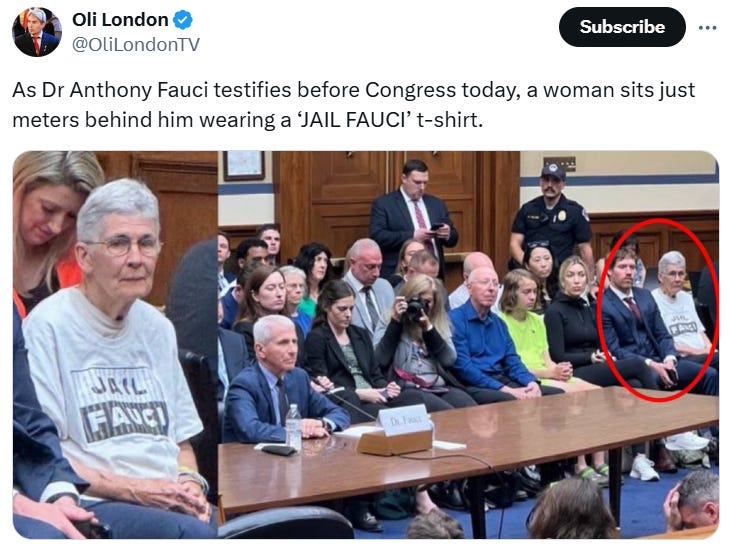Viewport: 734px width, 553px height.
Task: Open the right hearing room photo
Action: [x=469, y=345]
